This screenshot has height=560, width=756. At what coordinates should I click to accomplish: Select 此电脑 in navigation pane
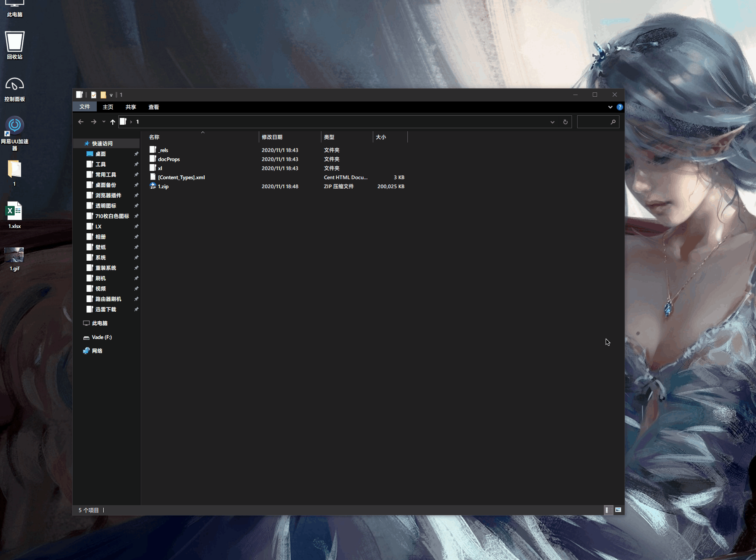[99, 323]
